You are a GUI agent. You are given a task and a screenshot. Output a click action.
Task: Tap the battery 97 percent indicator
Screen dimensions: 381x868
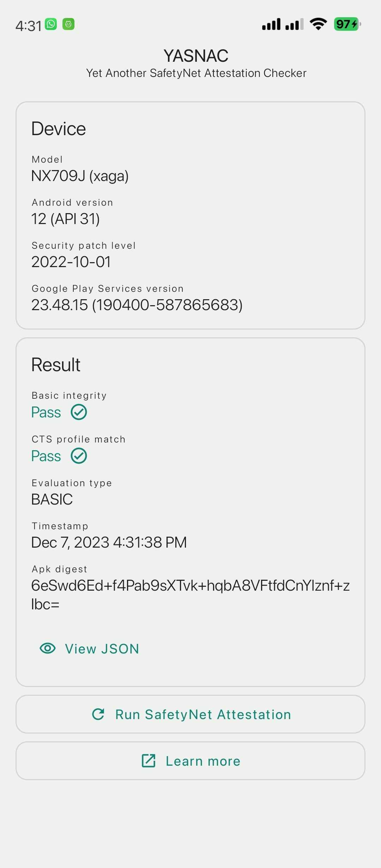[x=347, y=24]
